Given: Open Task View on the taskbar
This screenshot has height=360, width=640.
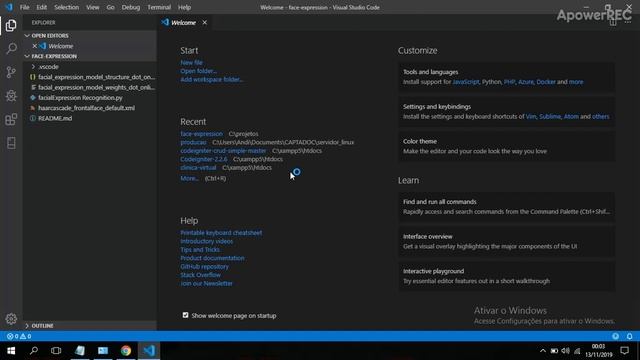Looking at the screenshot, I should click(56, 351).
